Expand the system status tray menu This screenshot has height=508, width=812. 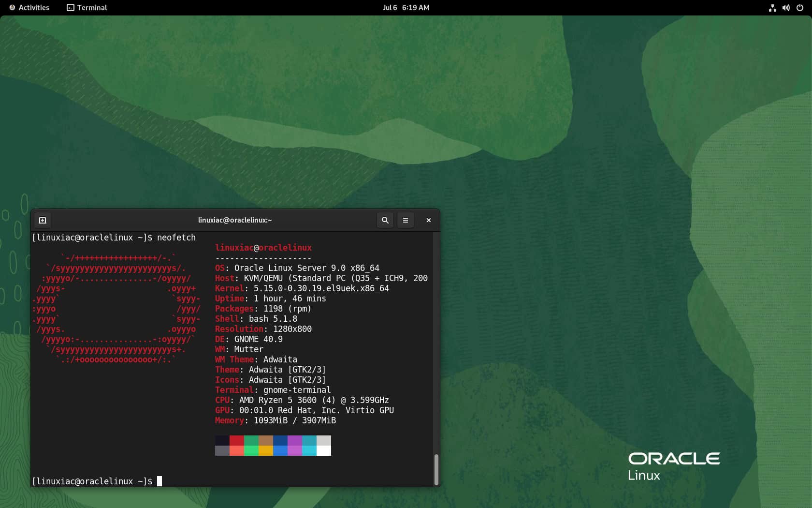coord(785,8)
